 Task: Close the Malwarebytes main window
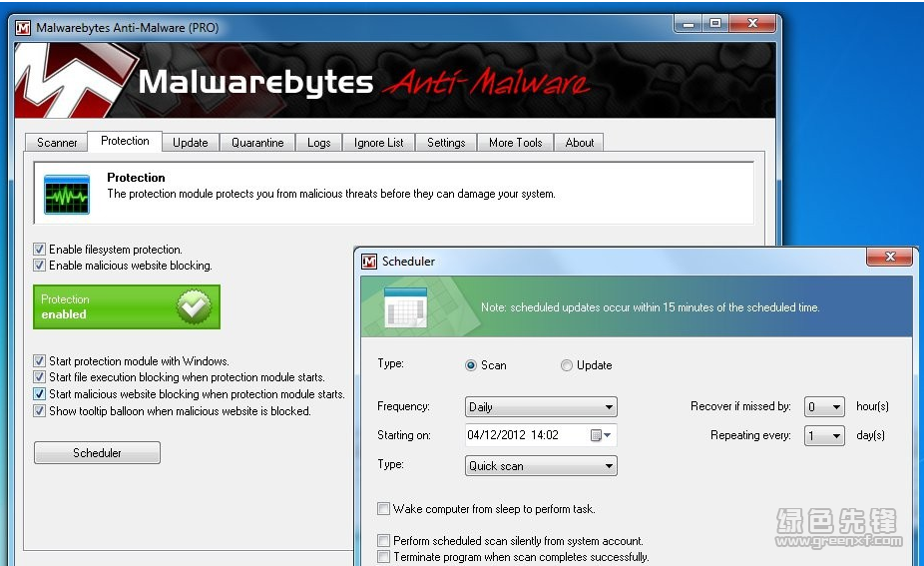tap(752, 24)
